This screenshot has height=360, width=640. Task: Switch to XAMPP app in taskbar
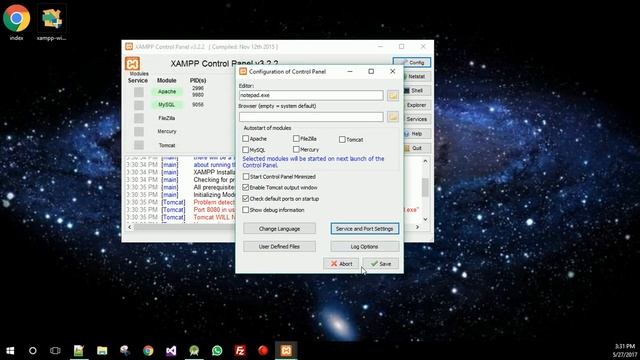(x=286, y=351)
